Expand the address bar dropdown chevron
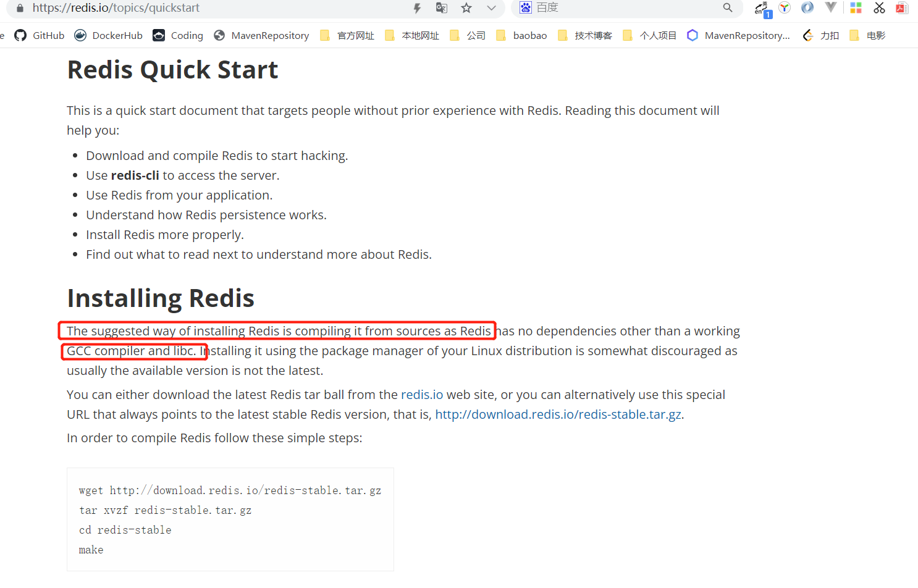This screenshot has width=918, height=588. click(x=491, y=8)
